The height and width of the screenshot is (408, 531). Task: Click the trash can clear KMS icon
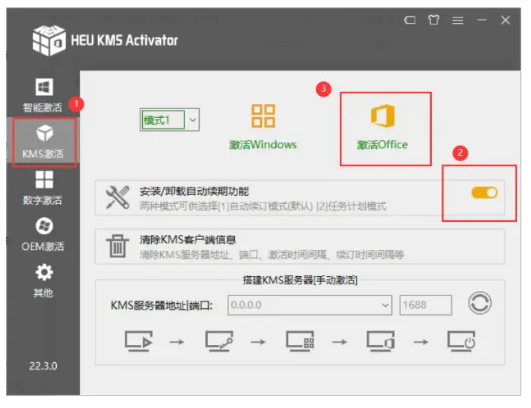coord(117,246)
